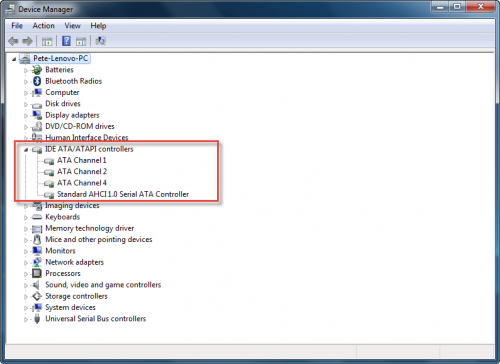Click the Mice and other pointing devices icon
500x364 pixels.
click(x=37, y=239)
